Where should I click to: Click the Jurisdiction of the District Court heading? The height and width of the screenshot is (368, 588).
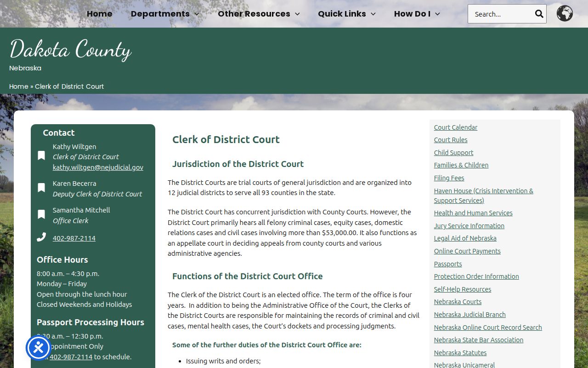(x=238, y=164)
